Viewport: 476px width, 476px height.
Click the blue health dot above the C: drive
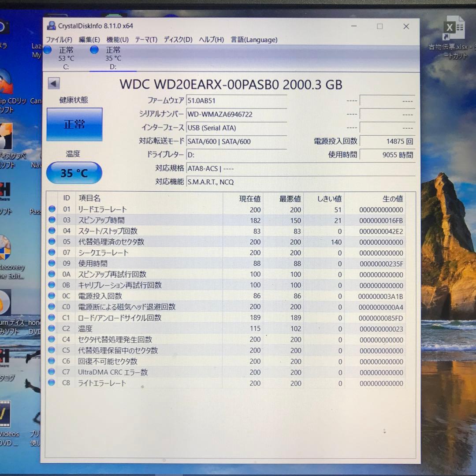click(47, 50)
